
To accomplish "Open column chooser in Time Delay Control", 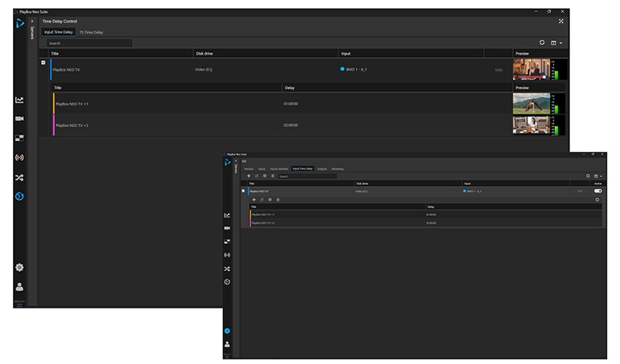I will click(x=556, y=43).
